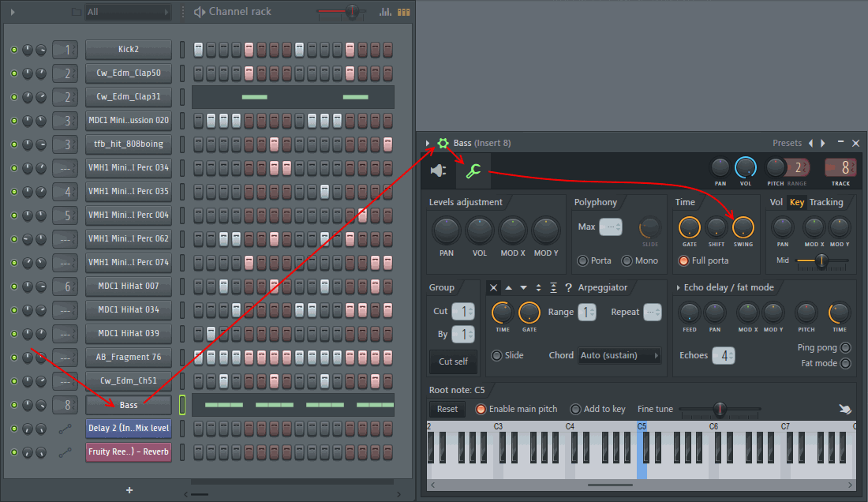Expand the Echo delay / fat mode section
This screenshot has height=502, width=868.
tap(678, 288)
